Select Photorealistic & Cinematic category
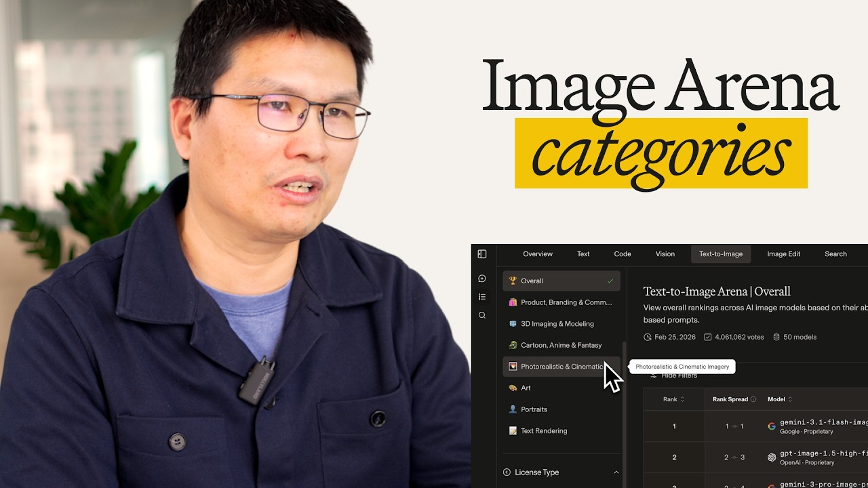This screenshot has width=868, height=488. [561, 367]
